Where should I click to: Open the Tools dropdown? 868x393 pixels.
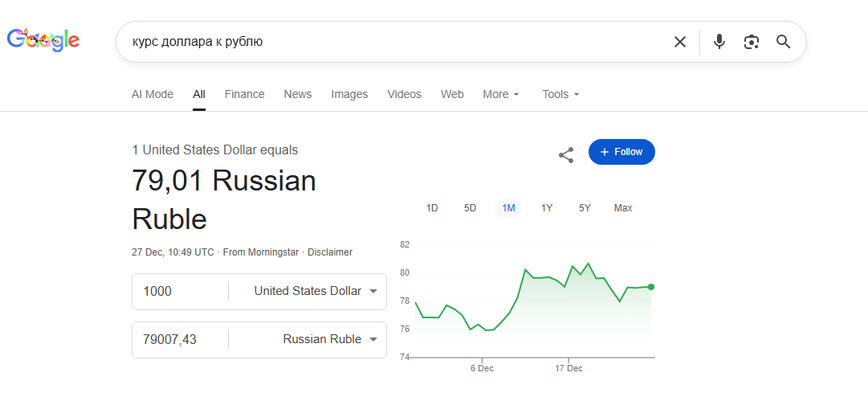coord(560,94)
